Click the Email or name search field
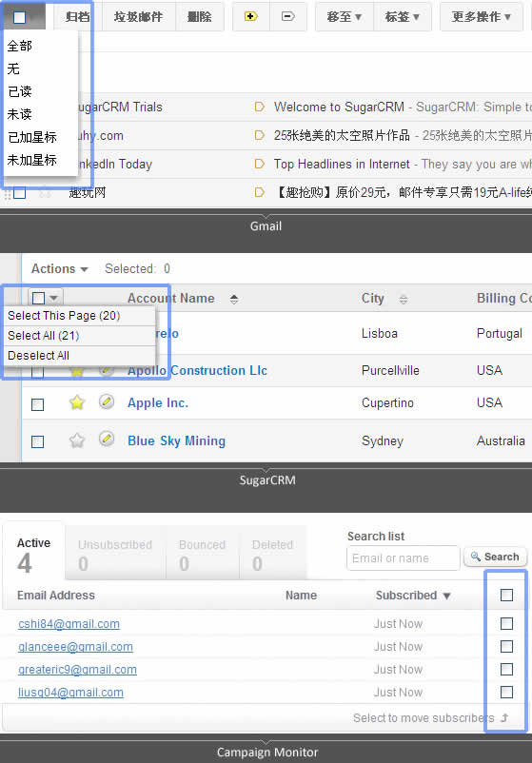Image resolution: width=532 pixels, height=763 pixels. 403,558
